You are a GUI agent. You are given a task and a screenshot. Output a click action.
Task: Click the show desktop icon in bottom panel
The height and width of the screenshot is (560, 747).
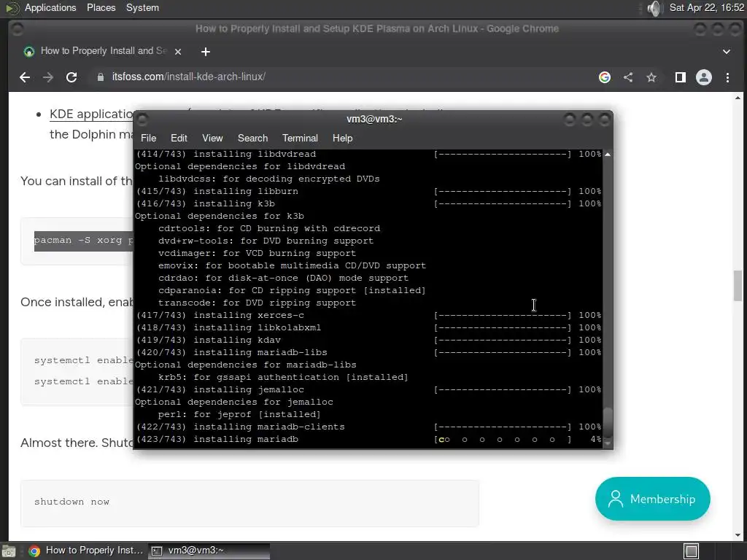(8, 551)
